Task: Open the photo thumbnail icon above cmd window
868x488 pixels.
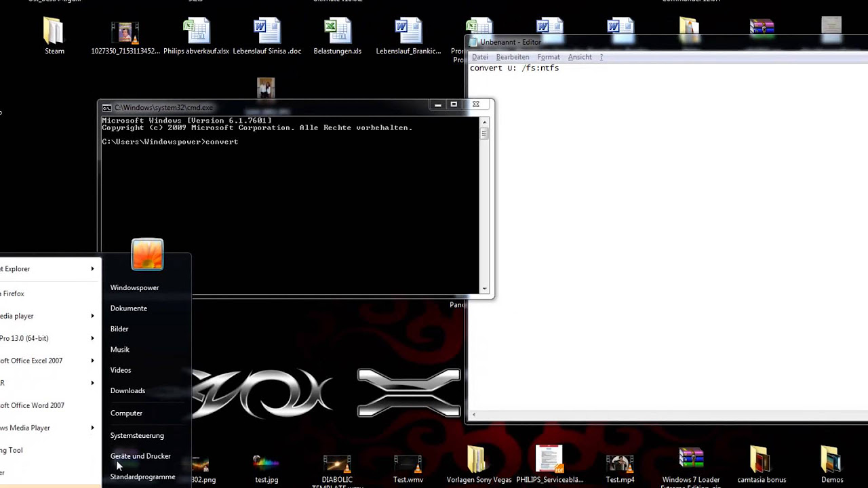Action: 266,88
